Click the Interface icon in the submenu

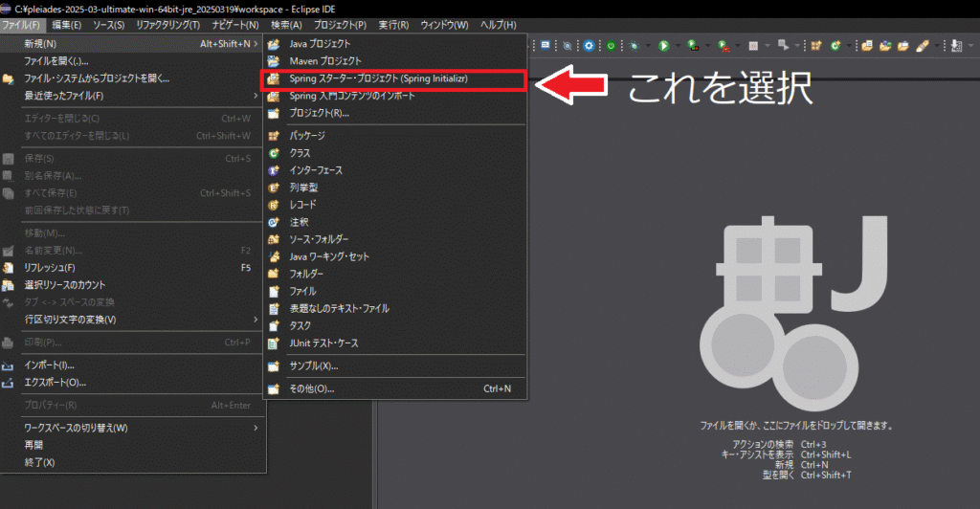tap(273, 170)
